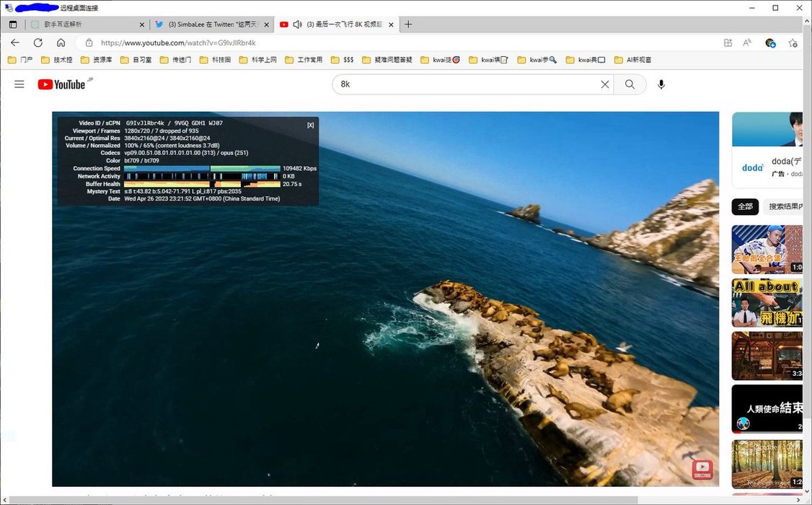
Task: Expand the 工作常用 bookmark folder
Action: click(x=304, y=60)
